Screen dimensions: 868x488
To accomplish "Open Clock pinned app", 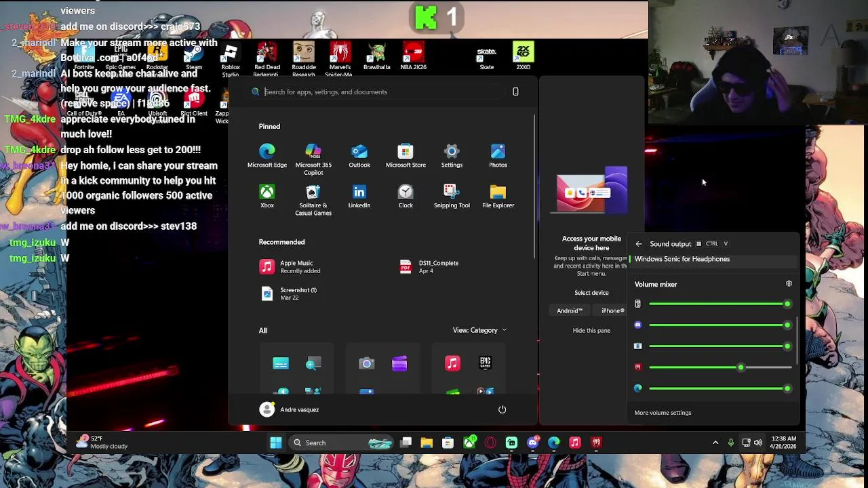I will click(406, 197).
